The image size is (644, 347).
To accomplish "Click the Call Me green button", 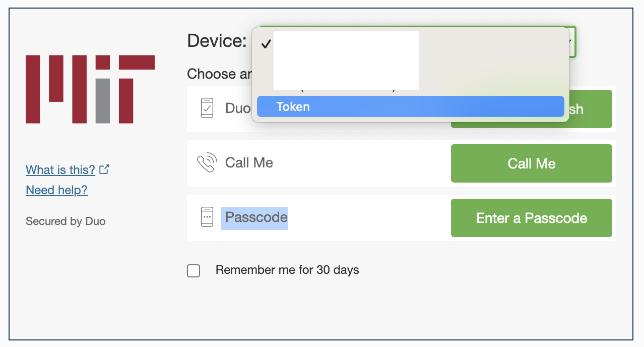I will 531,163.
